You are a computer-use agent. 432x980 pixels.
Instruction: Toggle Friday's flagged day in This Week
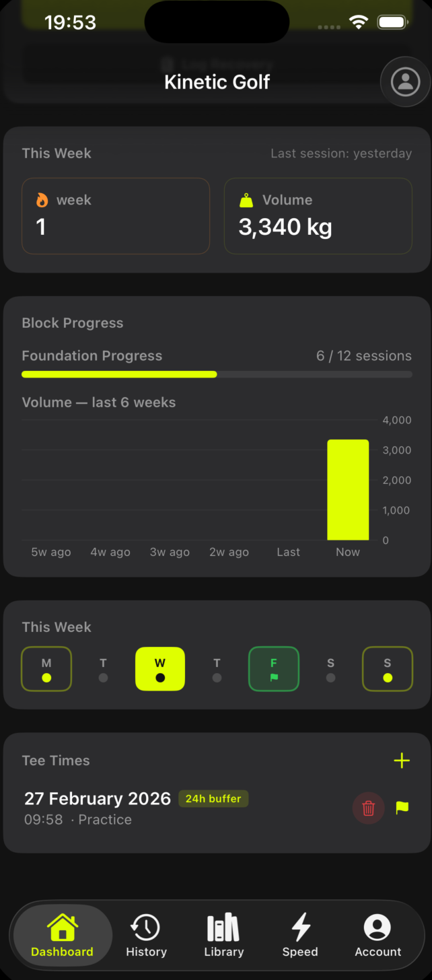(x=273, y=668)
